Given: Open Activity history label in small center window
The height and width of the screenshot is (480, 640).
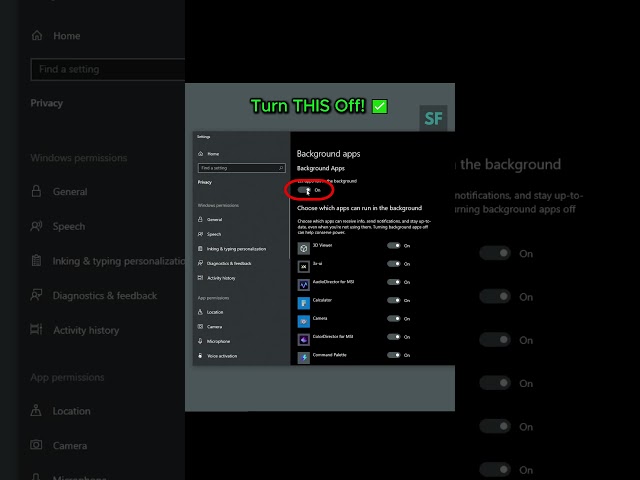Looking at the screenshot, I should pos(221,278).
